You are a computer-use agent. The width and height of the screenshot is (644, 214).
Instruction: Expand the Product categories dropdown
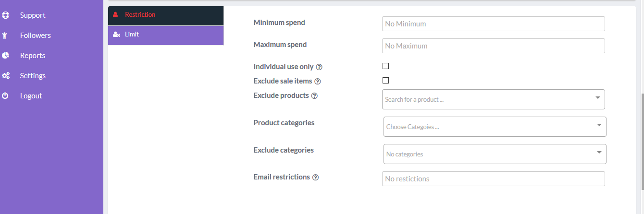[x=495, y=127]
